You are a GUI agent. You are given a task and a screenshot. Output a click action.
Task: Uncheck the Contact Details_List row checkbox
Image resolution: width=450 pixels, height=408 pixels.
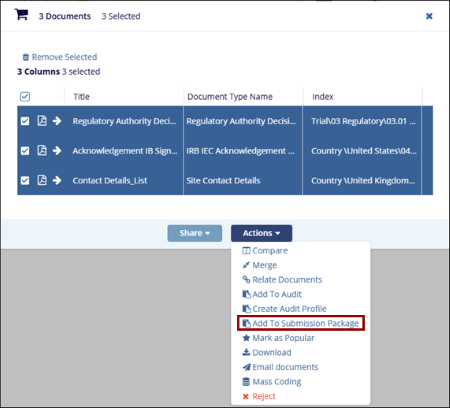[x=25, y=180]
